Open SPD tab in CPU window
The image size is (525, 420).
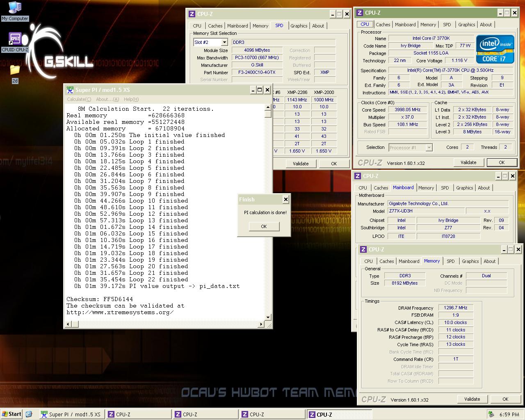point(447,25)
